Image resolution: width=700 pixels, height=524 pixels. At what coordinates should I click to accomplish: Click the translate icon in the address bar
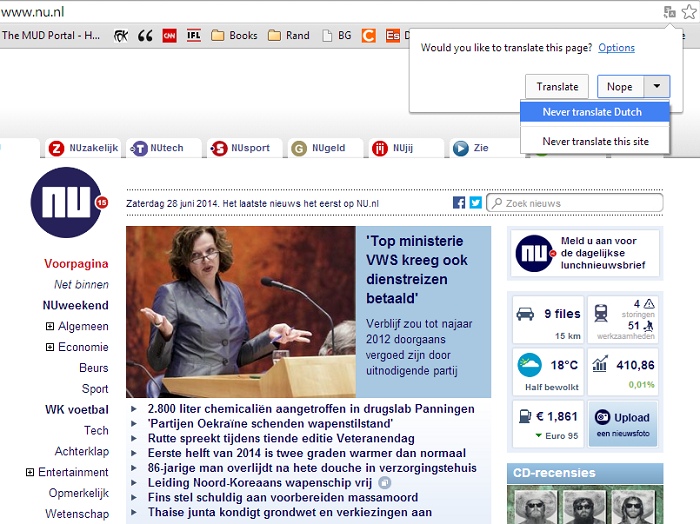tap(669, 12)
